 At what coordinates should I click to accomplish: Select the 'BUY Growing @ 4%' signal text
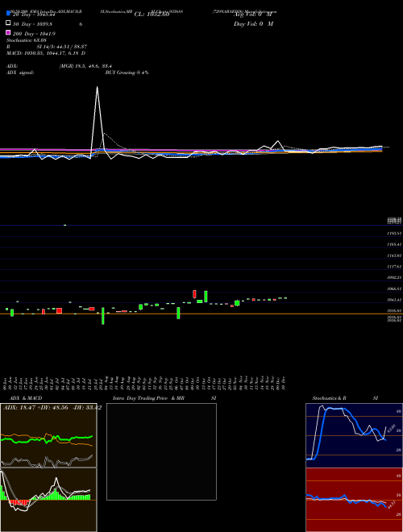(127, 73)
